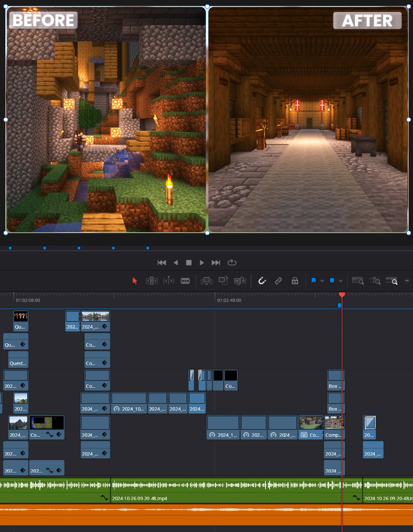Click the timeline ruler at 01:02:40:00

click(x=229, y=300)
